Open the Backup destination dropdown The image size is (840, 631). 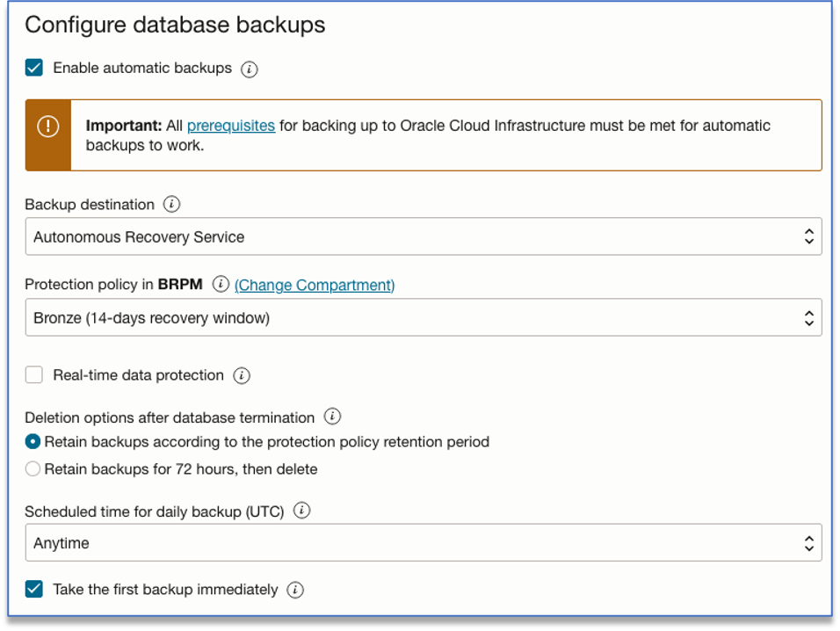pos(423,237)
